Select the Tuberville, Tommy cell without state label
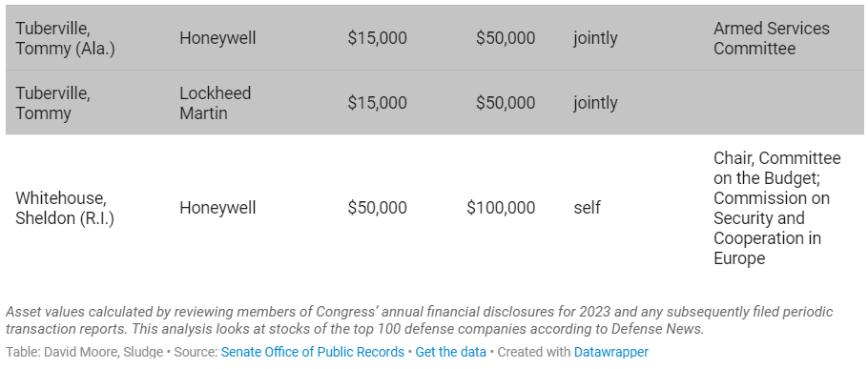The height and width of the screenshot is (369, 868). click(x=52, y=103)
